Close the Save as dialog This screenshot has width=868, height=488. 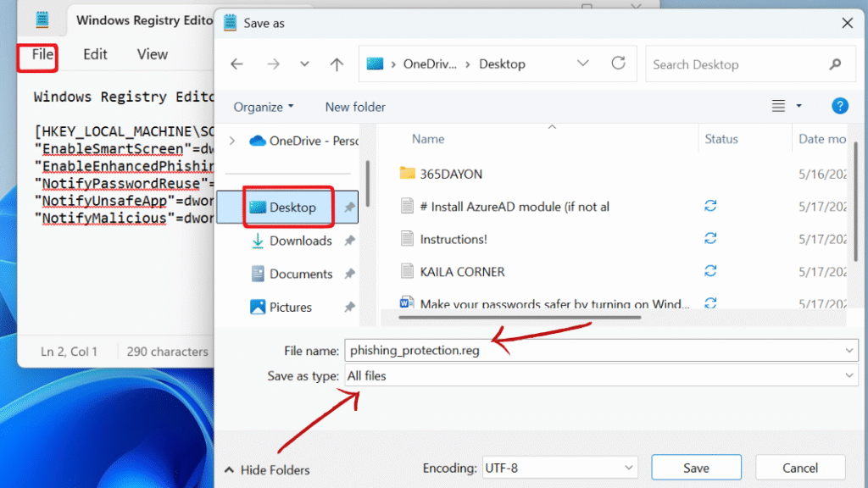click(x=848, y=23)
